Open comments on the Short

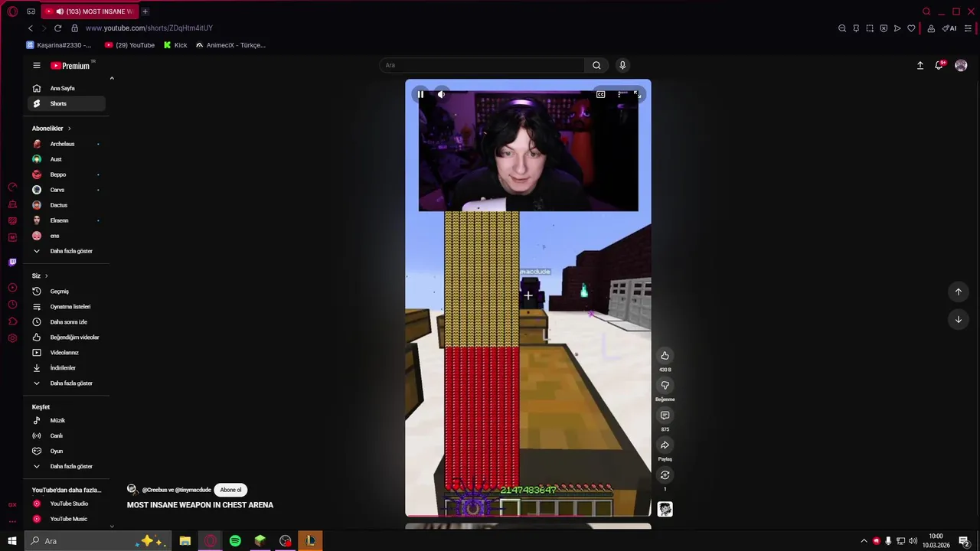(665, 416)
